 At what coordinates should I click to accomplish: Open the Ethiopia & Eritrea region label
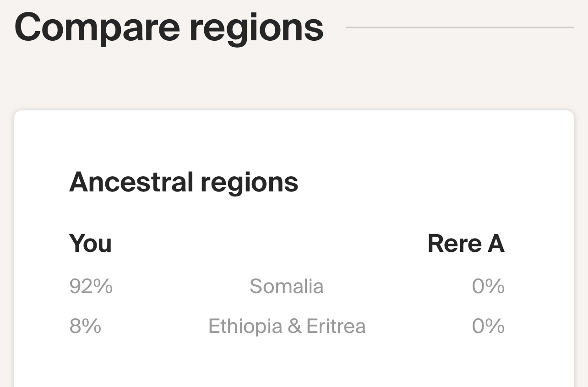click(x=287, y=327)
